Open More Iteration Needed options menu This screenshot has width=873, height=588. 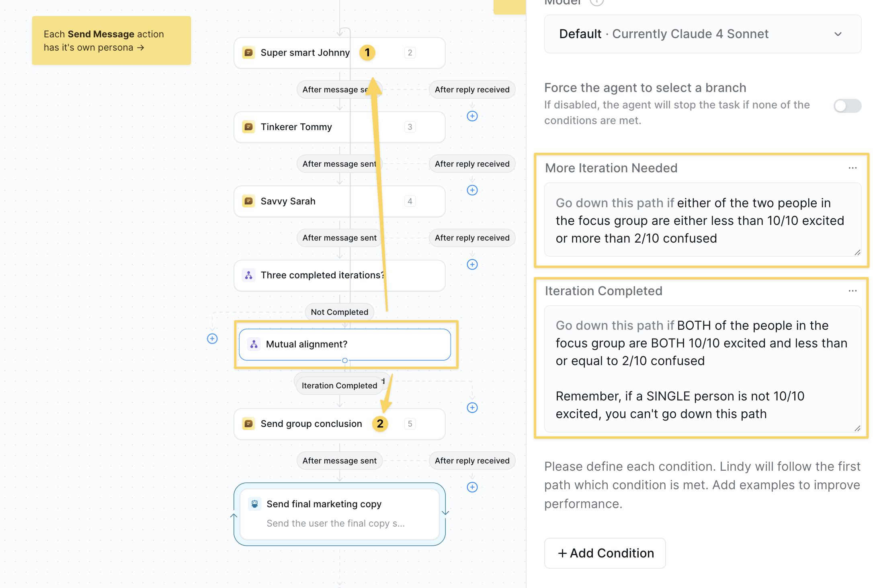853,168
